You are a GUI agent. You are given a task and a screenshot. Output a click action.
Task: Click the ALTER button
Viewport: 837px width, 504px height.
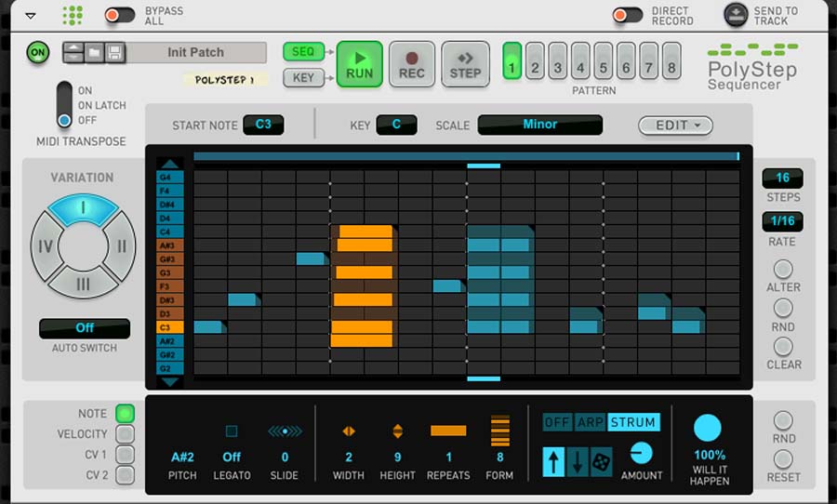783,269
